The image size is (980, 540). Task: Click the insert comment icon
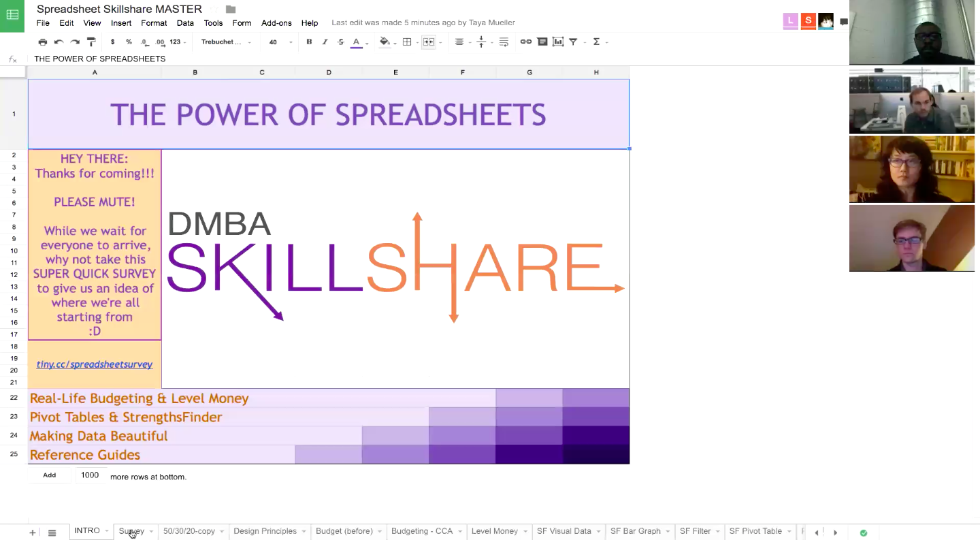(x=542, y=42)
